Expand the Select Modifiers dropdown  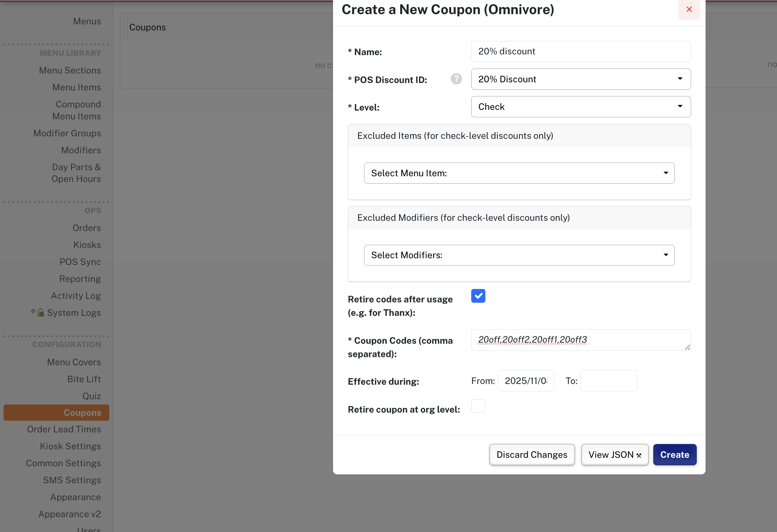click(x=519, y=255)
